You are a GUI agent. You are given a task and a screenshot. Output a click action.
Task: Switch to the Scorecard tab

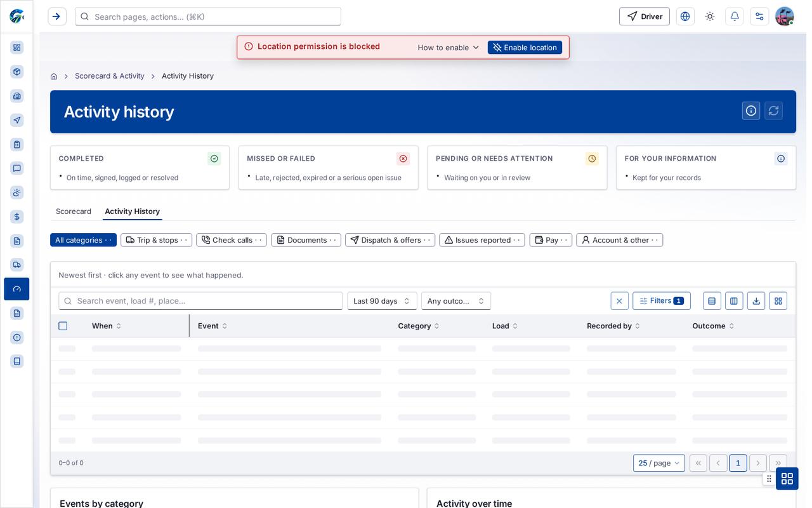(x=74, y=211)
